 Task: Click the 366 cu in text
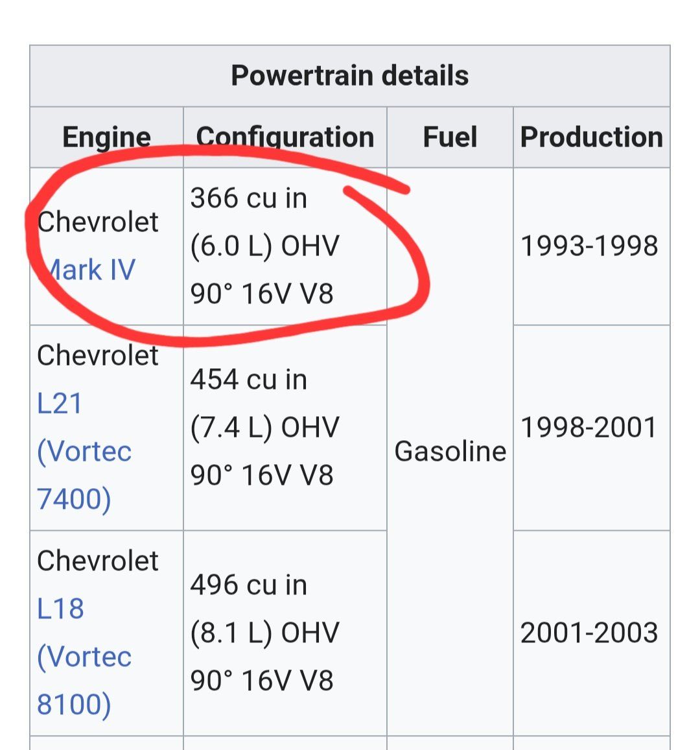pyautogui.click(x=248, y=198)
